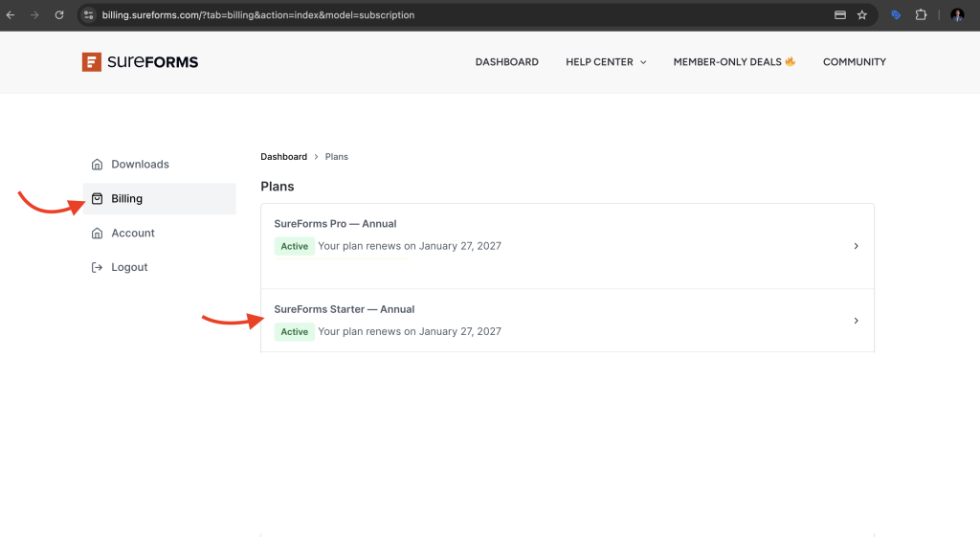The width and height of the screenshot is (980, 537).
Task: Click the renewal date text for Starter plan
Action: coord(410,332)
